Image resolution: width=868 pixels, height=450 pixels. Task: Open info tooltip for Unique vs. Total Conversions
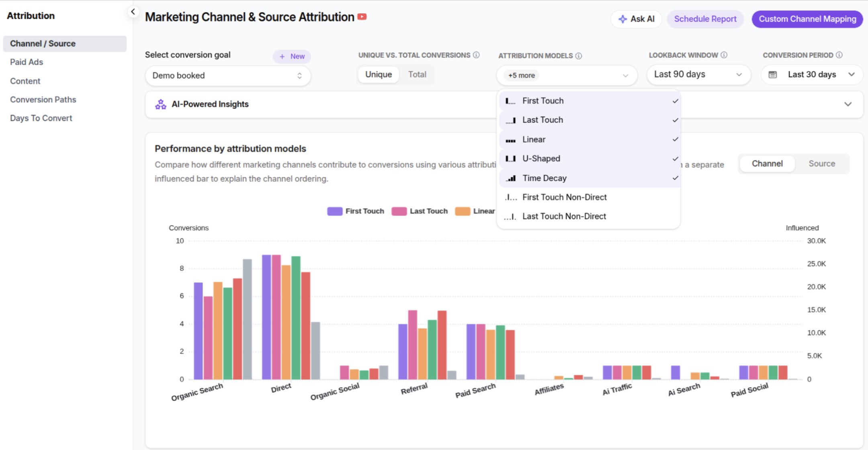(x=476, y=55)
